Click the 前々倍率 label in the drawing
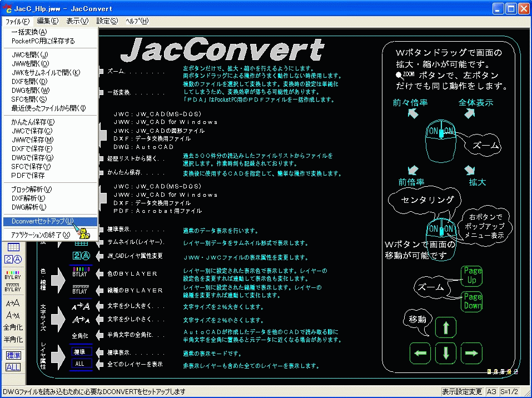The image size is (532, 398). tap(410, 103)
